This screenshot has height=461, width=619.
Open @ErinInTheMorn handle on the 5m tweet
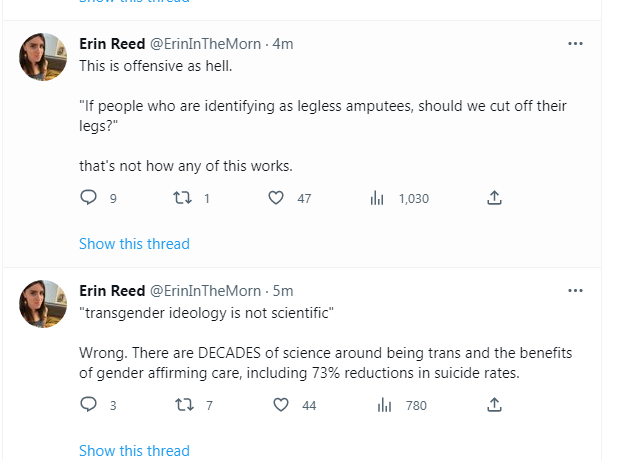pyautogui.click(x=206, y=291)
